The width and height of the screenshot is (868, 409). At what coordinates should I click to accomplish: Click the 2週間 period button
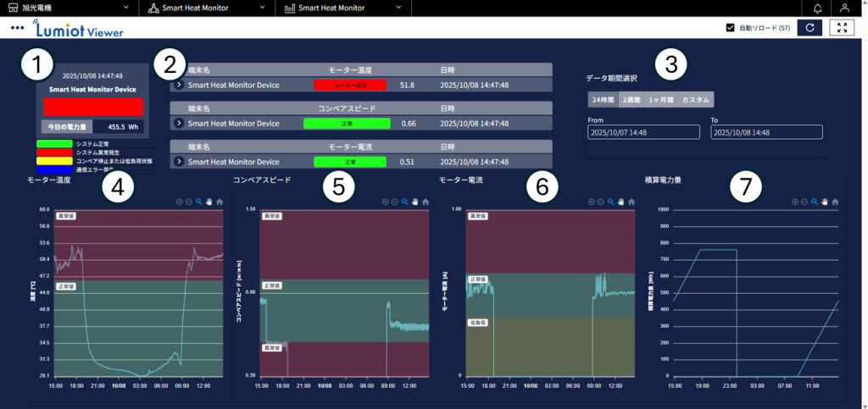tap(631, 99)
